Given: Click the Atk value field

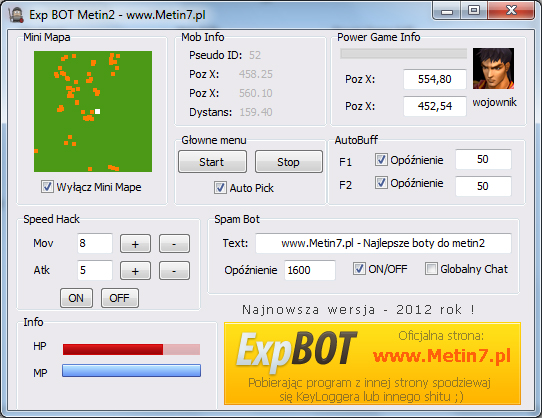Looking at the screenshot, I should (95, 270).
